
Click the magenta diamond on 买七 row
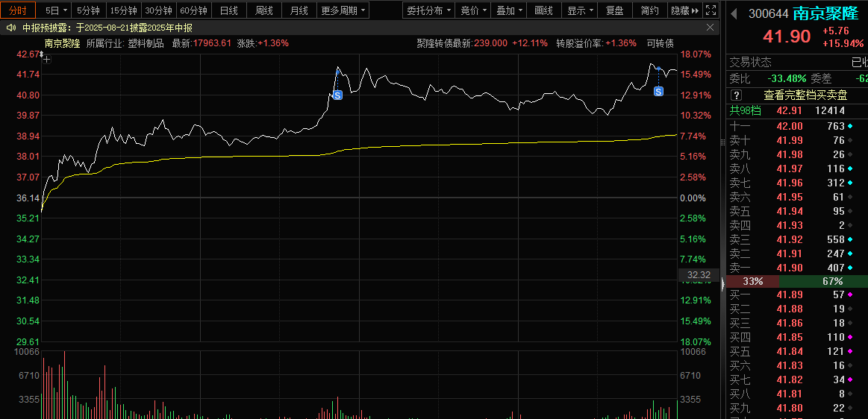pos(850,379)
